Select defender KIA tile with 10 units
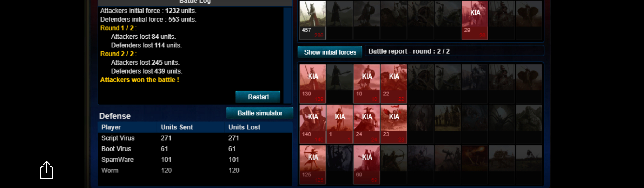The width and height of the screenshot is (644, 188). 367,84
